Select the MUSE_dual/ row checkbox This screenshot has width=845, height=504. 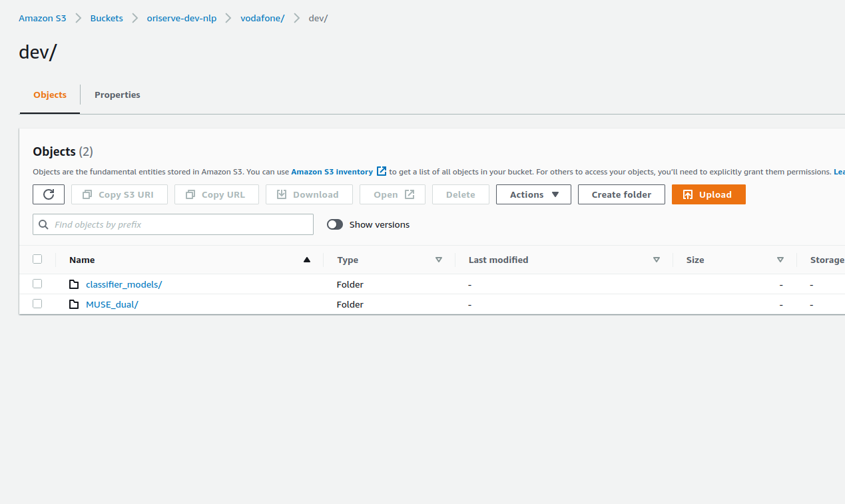[37, 304]
